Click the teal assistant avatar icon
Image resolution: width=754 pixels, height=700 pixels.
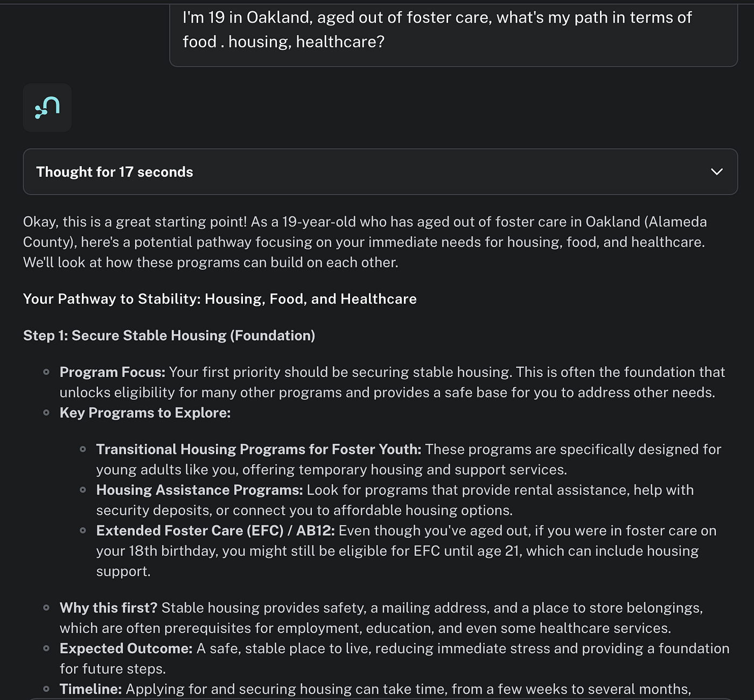click(x=47, y=108)
